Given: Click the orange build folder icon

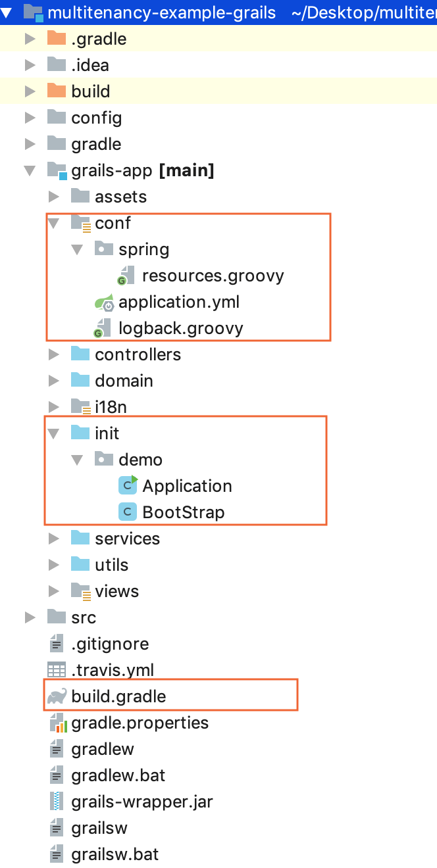Looking at the screenshot, I should point(57,91).
